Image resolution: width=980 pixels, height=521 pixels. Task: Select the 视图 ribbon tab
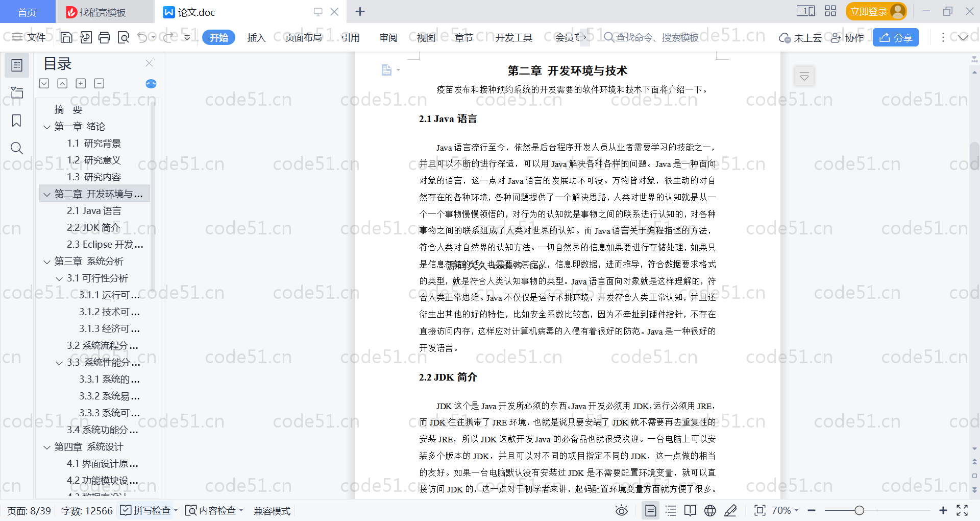pyautogui.click(x=426, y=37)
